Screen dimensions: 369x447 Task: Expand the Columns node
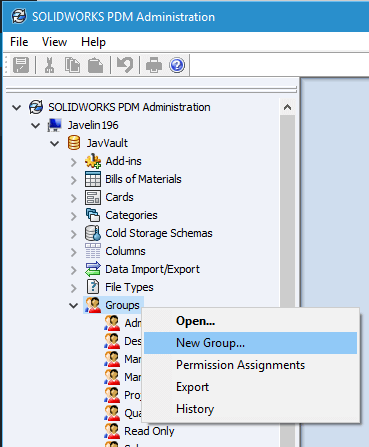click(74, 252)
